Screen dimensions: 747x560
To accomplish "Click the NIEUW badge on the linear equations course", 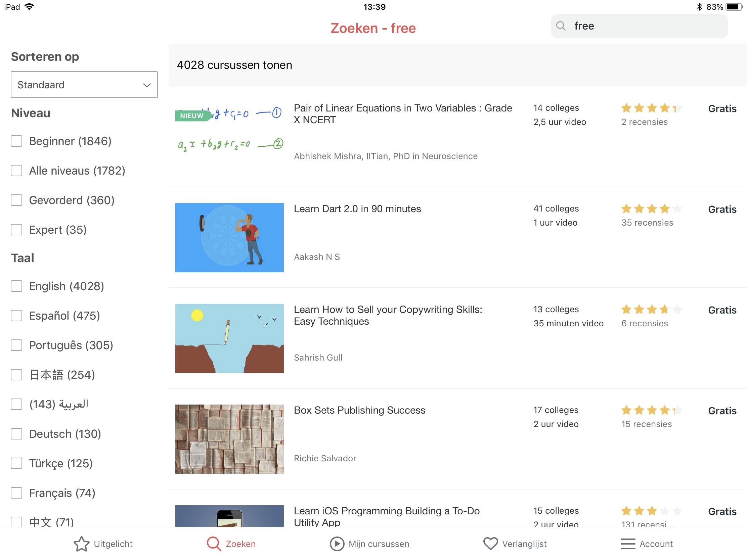I will click(191, 116).
